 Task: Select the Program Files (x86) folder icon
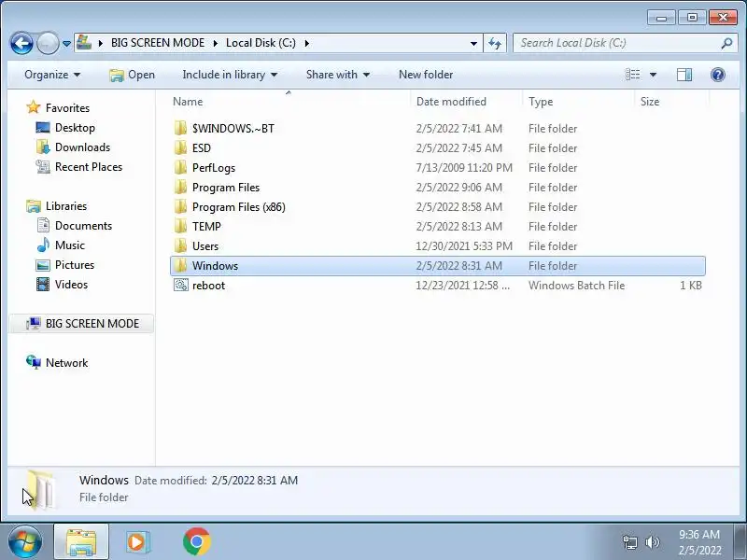180,206
